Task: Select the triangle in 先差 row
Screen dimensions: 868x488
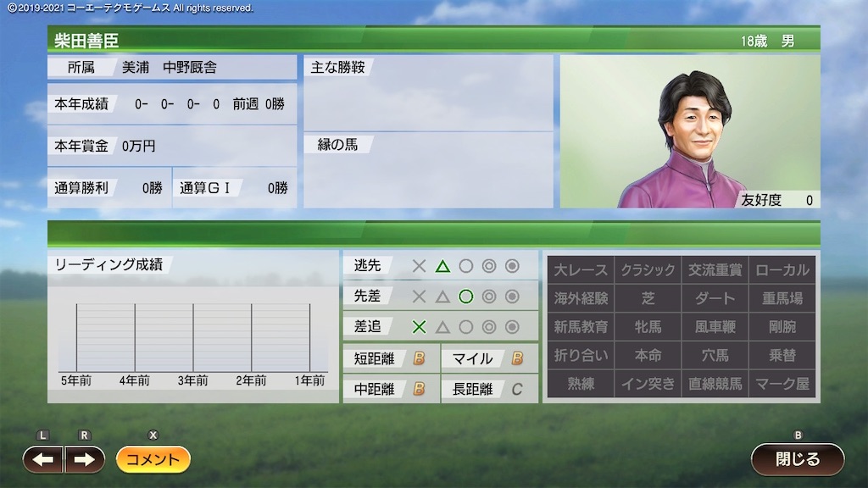Action: point(442,297)
